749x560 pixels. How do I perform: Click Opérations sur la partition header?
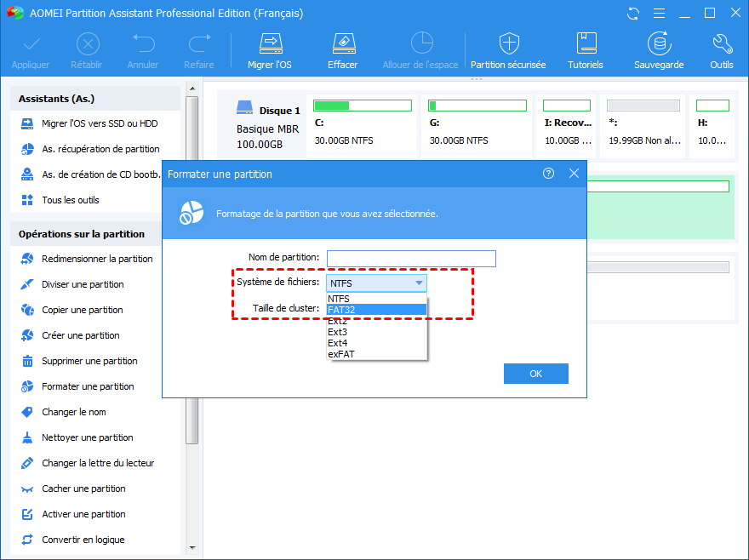coord(87,234)
